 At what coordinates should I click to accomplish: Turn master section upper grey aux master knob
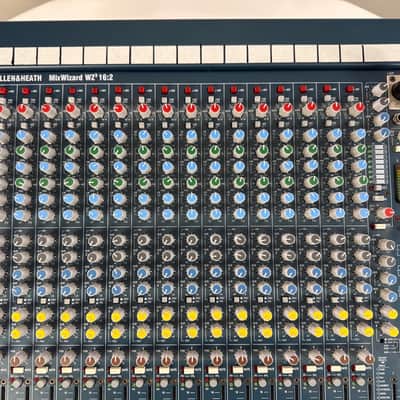[x=386, y=245]
